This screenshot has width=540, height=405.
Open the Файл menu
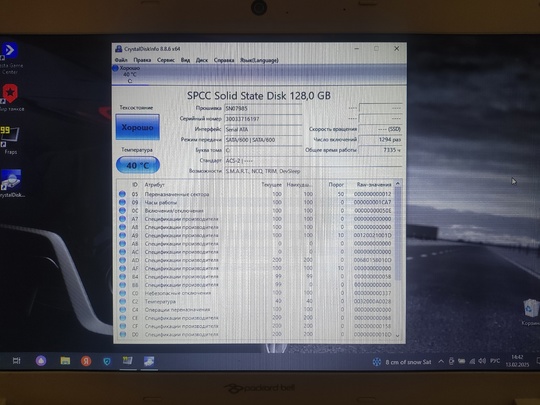click(x=121, y=60)
